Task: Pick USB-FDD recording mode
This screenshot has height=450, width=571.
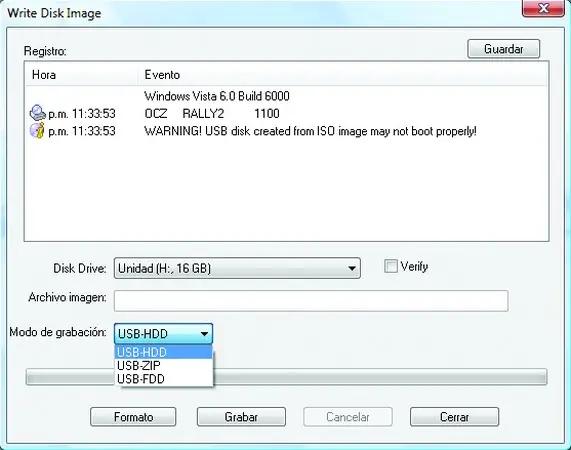Action: click(164, 379)
